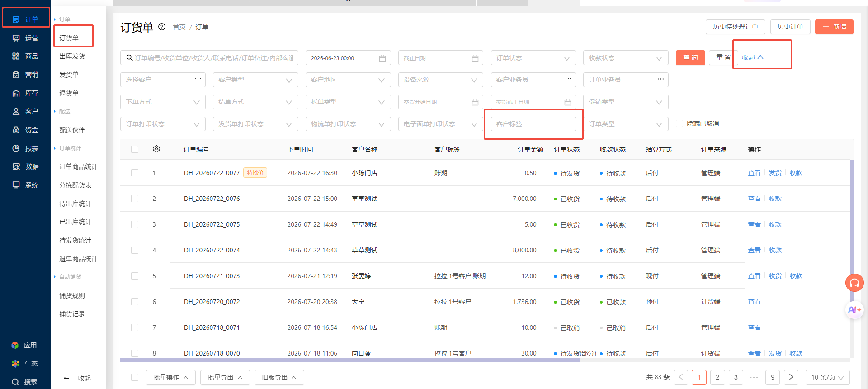Expand the 结算方式 filter dropdown
The width and height of the screenshot is (868, 389).
point(255,102)
